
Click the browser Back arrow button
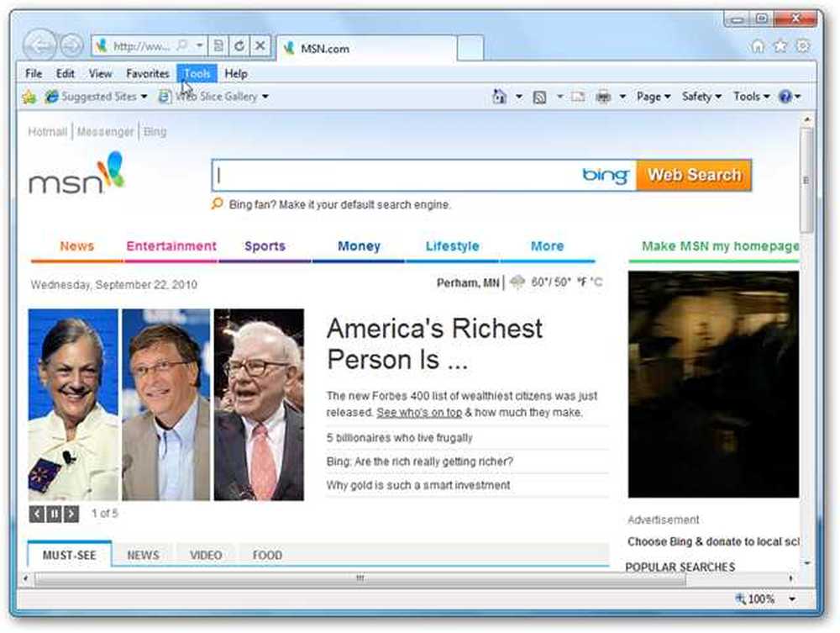click(x=40, y=45)
